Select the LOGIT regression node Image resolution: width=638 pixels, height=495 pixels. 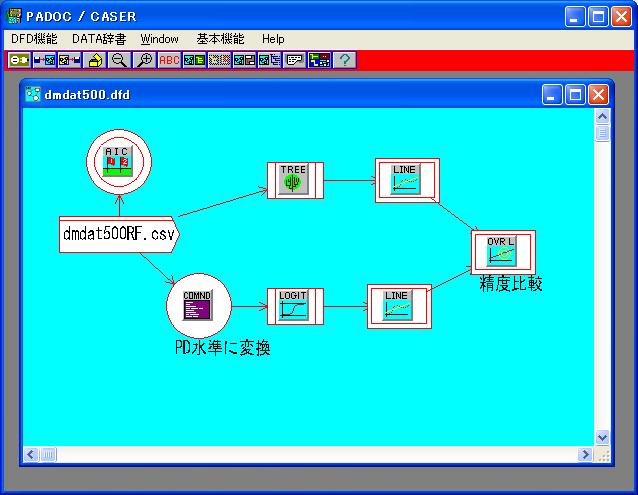(x=295, y=307)
